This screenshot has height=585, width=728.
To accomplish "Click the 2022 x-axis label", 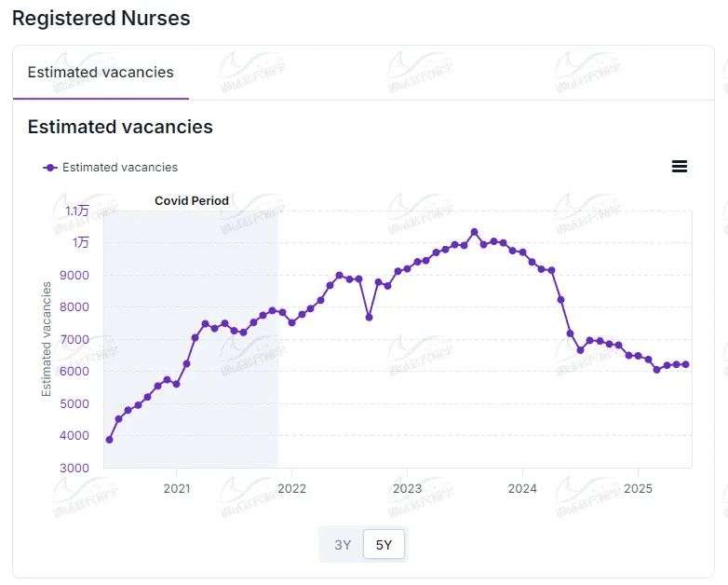I will pyautogui.click(x=291, y=488).
